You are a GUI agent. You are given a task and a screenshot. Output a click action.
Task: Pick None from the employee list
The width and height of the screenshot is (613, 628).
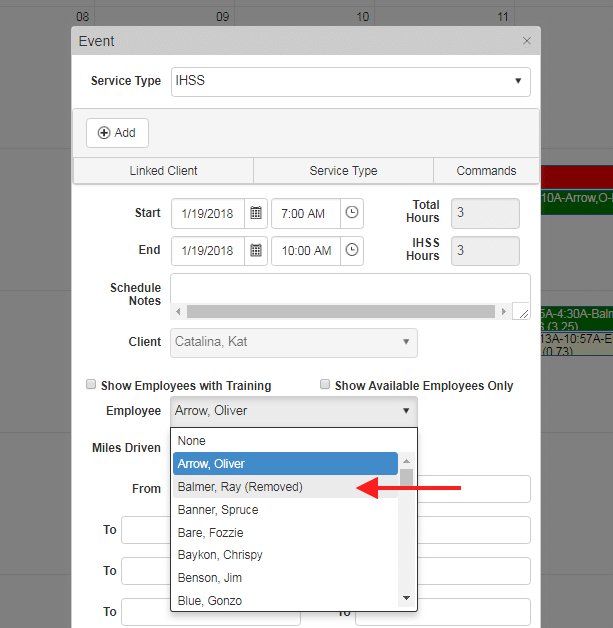click(191, 441)
